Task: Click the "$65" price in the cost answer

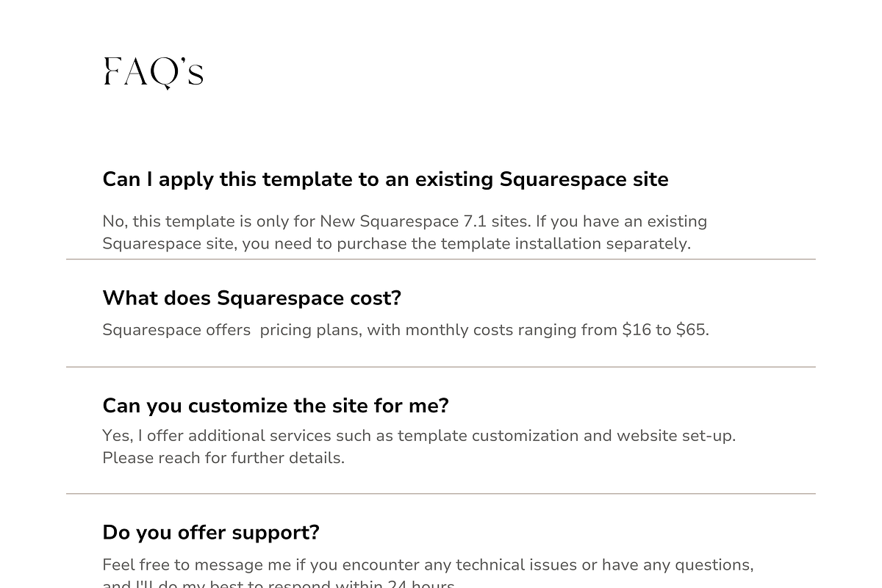Action: pos(692,330)
